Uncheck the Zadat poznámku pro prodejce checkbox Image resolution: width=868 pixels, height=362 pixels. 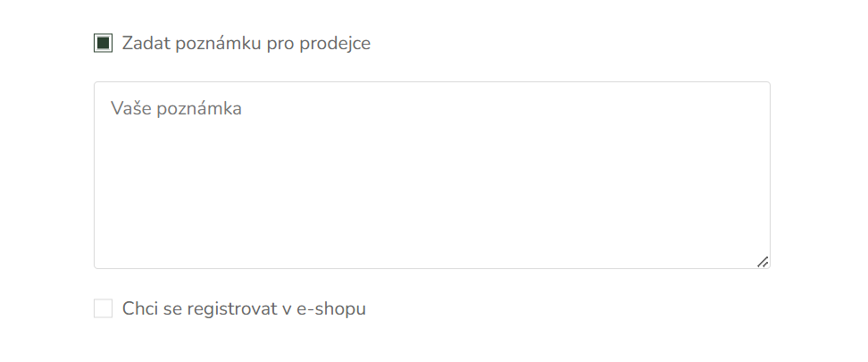pyautogui.click(x=103, y=43)
